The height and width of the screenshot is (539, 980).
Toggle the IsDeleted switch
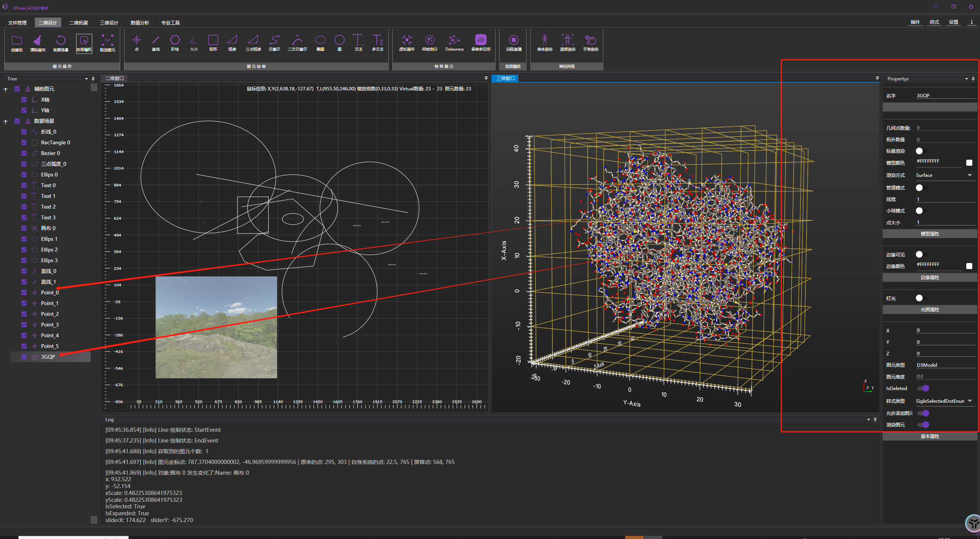coord(923,388)
